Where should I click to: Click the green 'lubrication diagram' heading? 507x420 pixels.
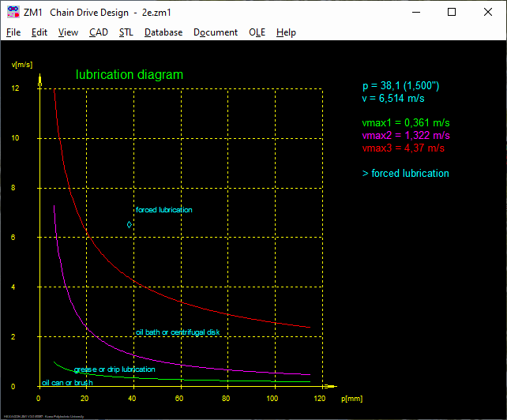click(x=130, y=75)
